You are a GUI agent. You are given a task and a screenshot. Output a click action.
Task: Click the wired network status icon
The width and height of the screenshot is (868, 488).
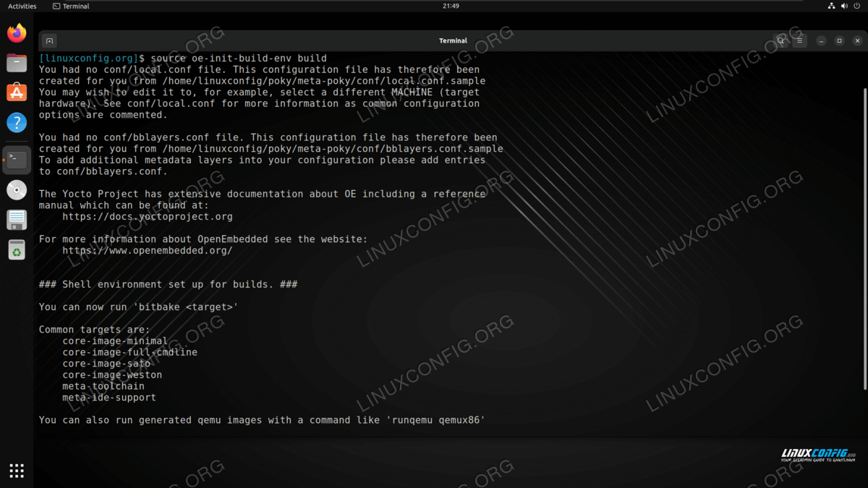(831, 6)
